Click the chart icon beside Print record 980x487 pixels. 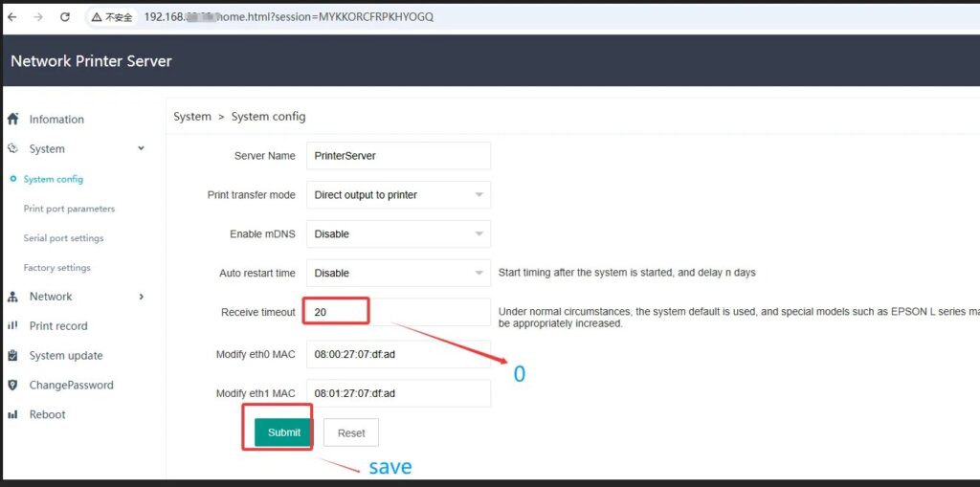pyautogui.click(x=12, y=325)
